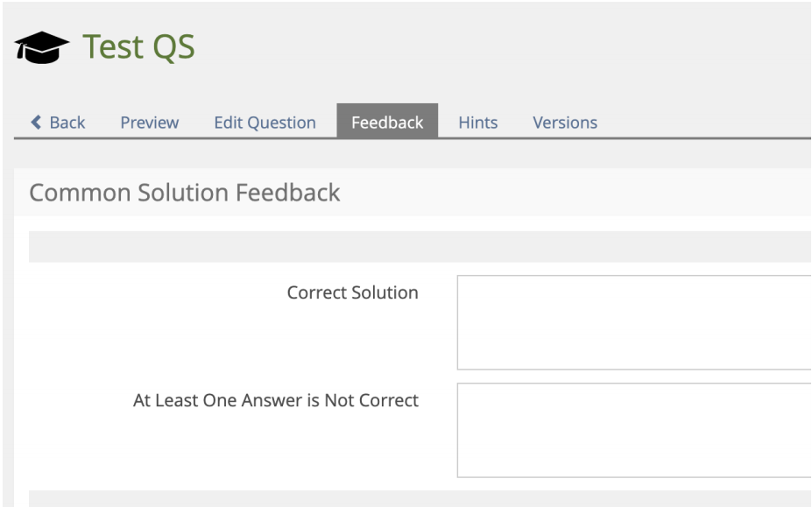Click the At Least One Answer is Not Correct label
The height and width of the screenshot is (507, 812).
276,401
